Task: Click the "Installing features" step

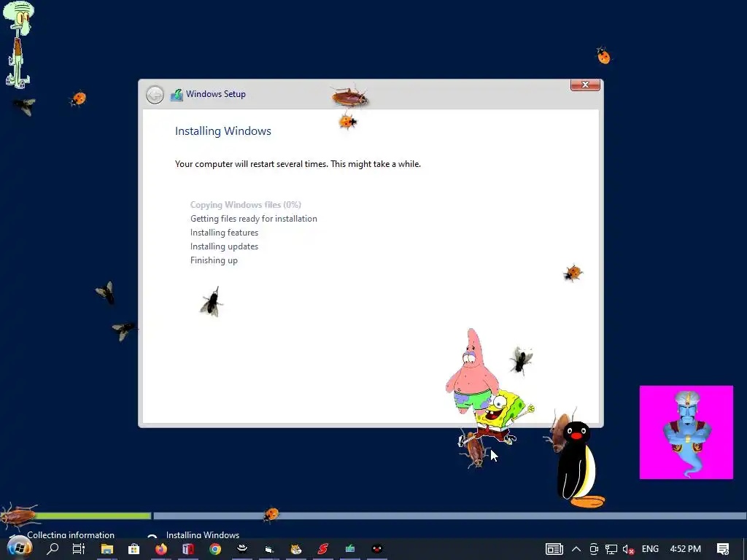Action: tap(225, 233)
